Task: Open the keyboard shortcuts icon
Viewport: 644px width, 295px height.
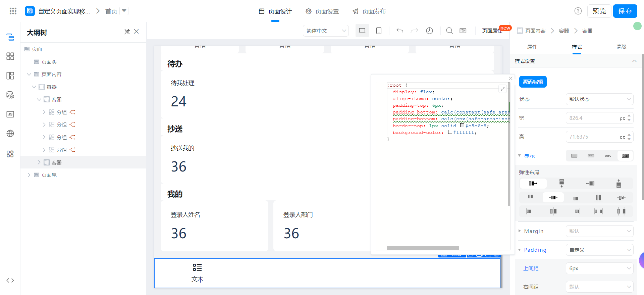Action: coord(463,31)
